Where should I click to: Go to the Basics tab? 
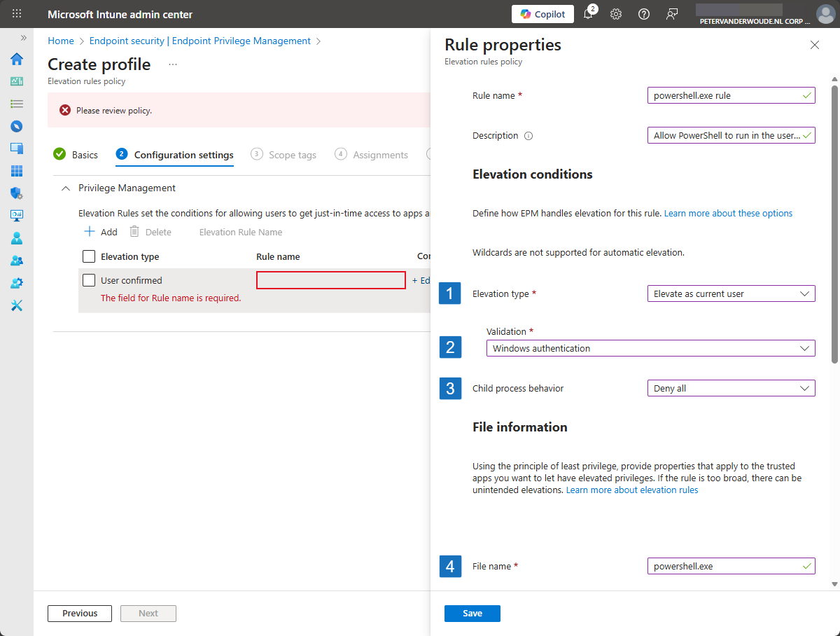(76, 155)
